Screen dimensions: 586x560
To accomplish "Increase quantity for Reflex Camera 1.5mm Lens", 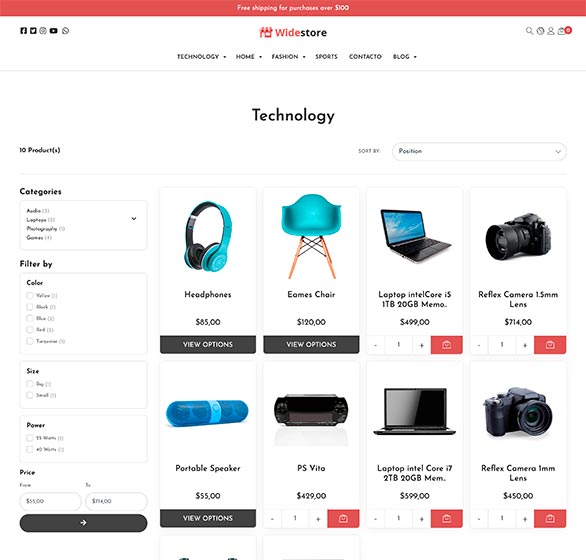I will click(x=525, y=345).
